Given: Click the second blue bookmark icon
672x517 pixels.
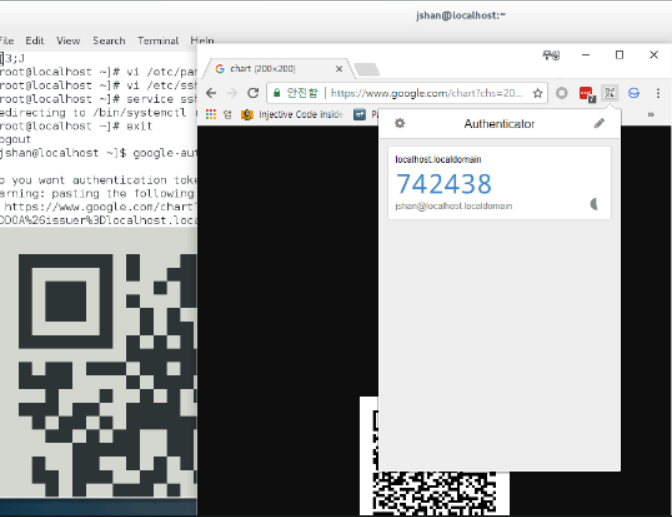Looking at the screenshot, I should 359,114.
